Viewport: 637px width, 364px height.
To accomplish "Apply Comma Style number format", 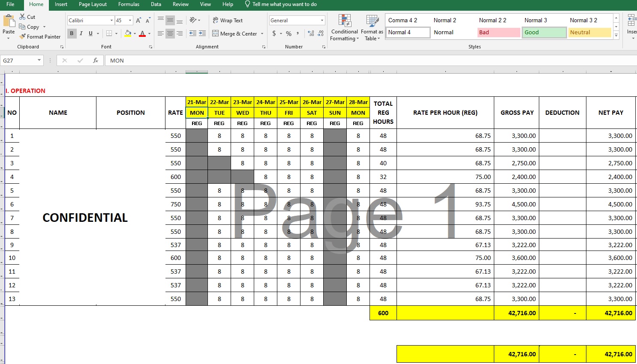I will pos(298,33).
